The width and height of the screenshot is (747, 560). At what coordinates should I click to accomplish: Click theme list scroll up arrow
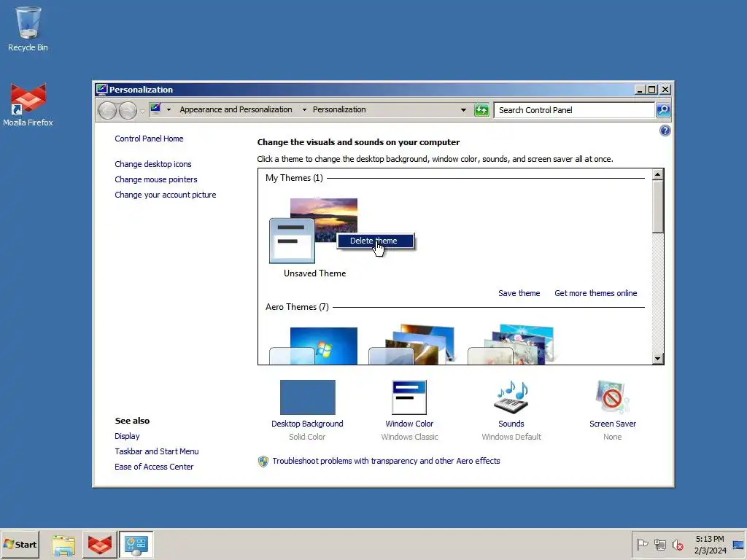coord(657,175)
